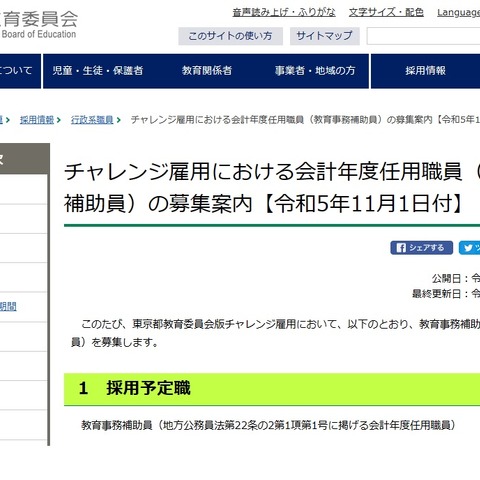Click the Board of Education logo
This screenshot has height=480, width=480.
pyautogui.click(x=39, y=25)
